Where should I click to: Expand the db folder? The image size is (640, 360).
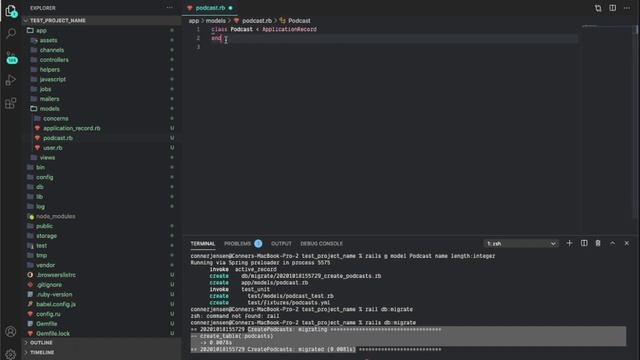pos(40,187)
